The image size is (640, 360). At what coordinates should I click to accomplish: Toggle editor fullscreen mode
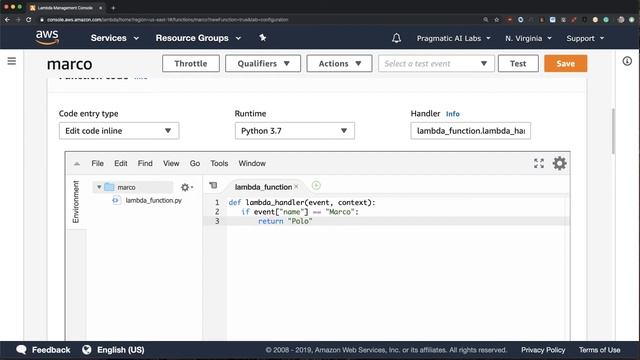coord(539,163)
